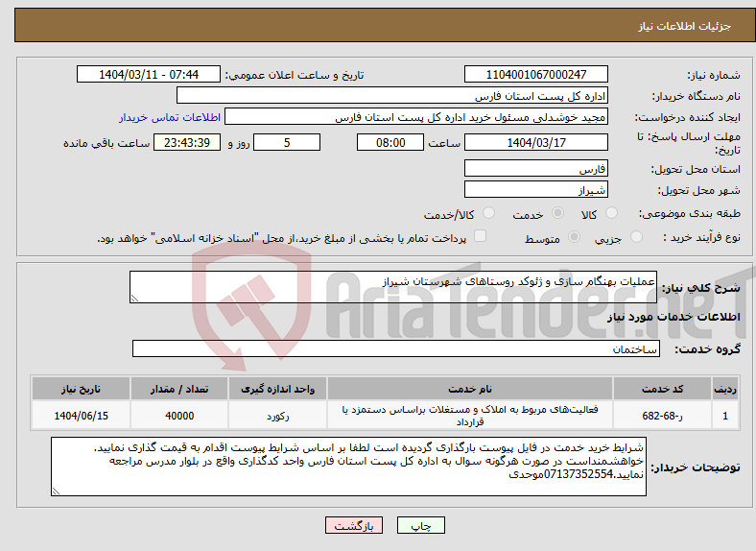Click the remaining days field showing 5
The image size is (756, 551).
coord(287,142)
